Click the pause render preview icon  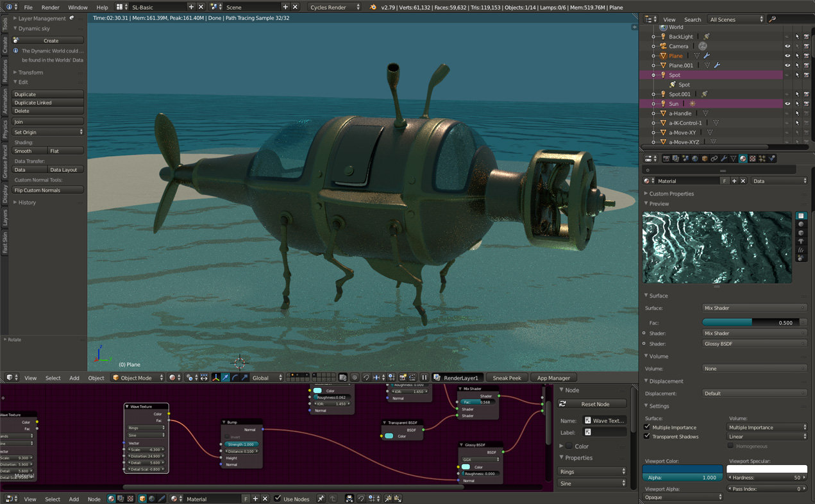(x=424, y=378)
